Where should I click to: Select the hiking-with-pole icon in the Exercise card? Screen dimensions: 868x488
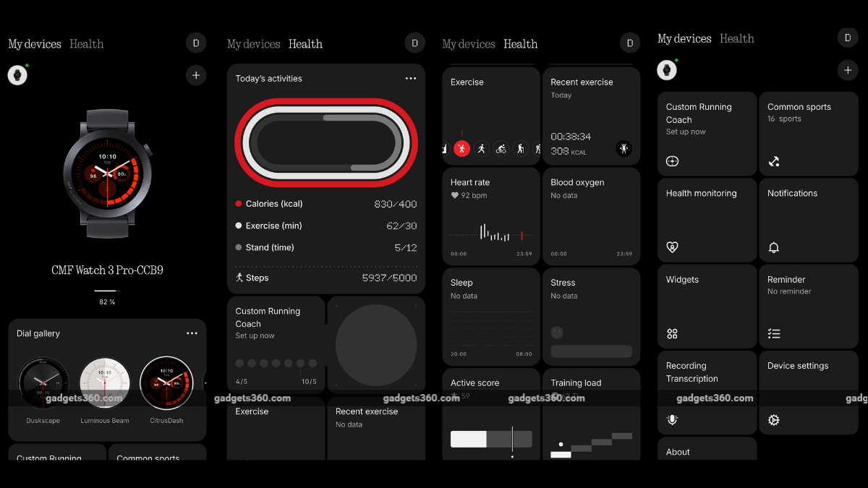520,149
